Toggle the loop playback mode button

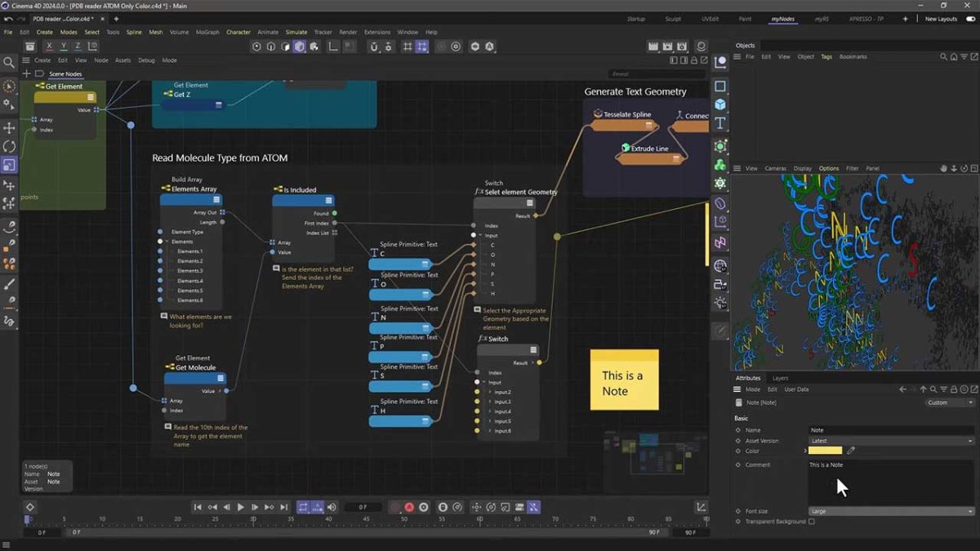tap(304, 507)
